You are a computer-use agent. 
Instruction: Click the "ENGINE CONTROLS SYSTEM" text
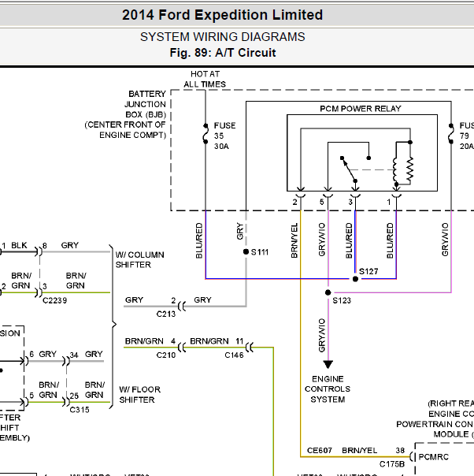pos(328,389)
